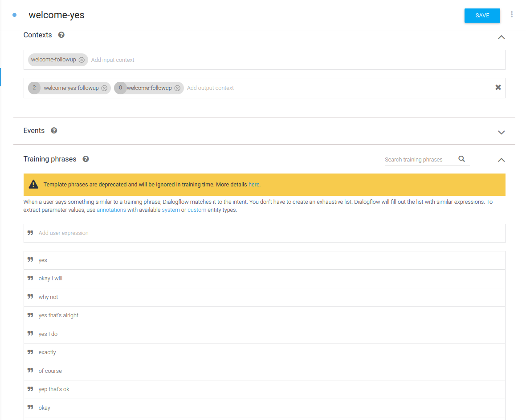
Task: Expand the Events section
Action: (501, 132)
